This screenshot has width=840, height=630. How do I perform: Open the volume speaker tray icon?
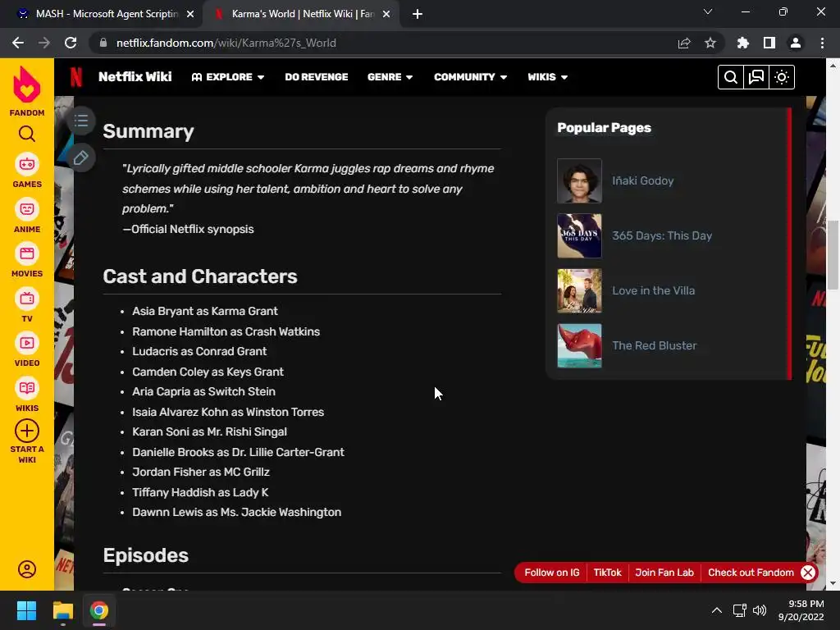760,610
